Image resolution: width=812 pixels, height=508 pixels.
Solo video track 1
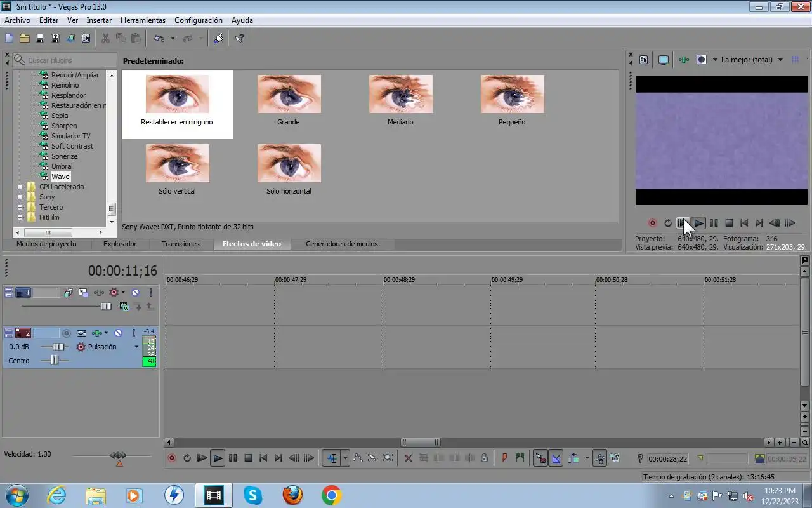151,293
